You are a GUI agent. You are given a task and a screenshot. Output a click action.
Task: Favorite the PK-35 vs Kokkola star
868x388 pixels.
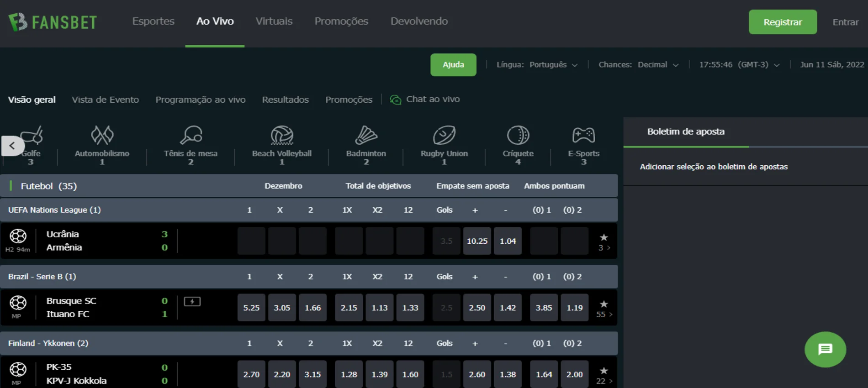pyautogui.click(x=603, y=371)
